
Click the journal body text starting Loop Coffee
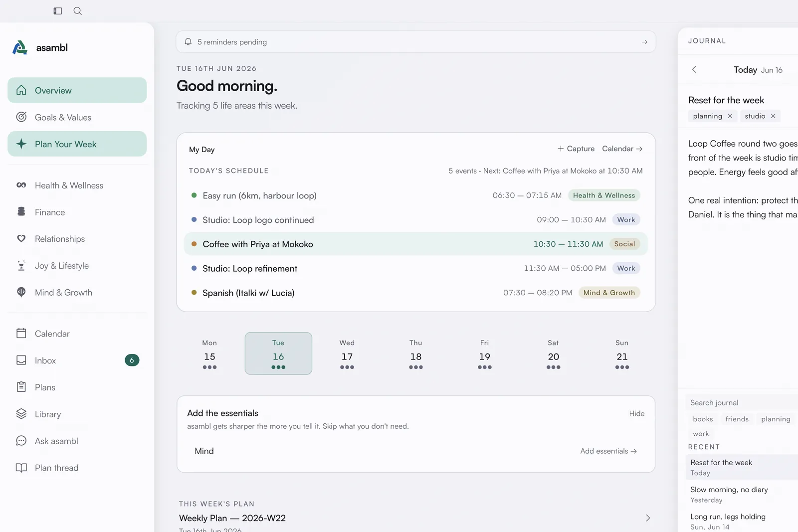point(743,158)
